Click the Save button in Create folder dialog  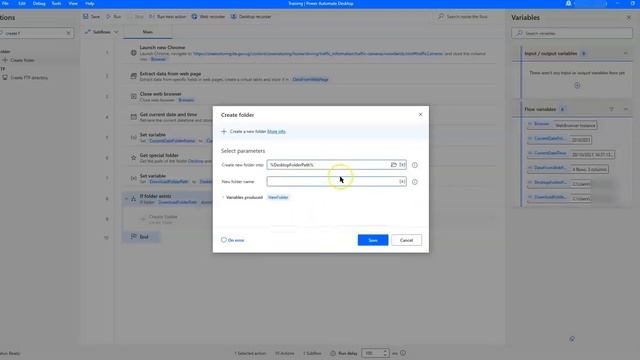373,240
